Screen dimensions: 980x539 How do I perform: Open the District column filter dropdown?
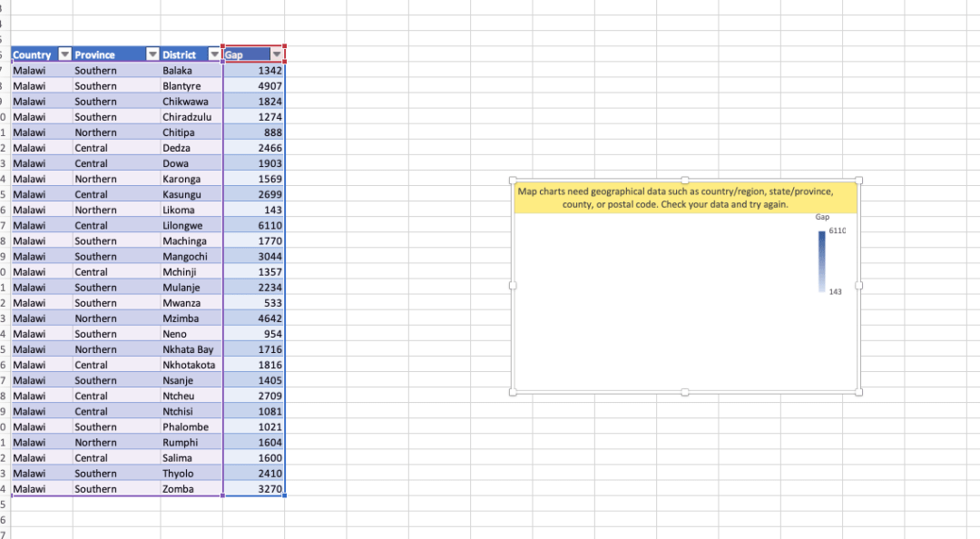[214, 54]
